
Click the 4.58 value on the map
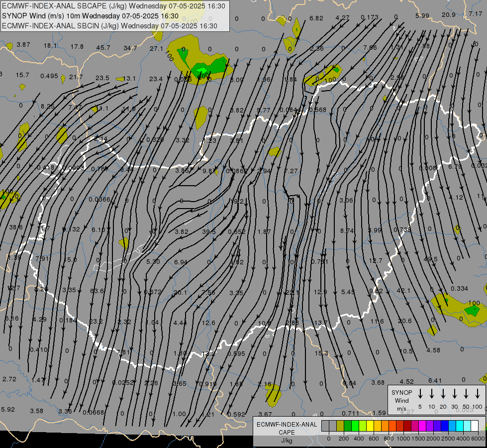point(433,350)
